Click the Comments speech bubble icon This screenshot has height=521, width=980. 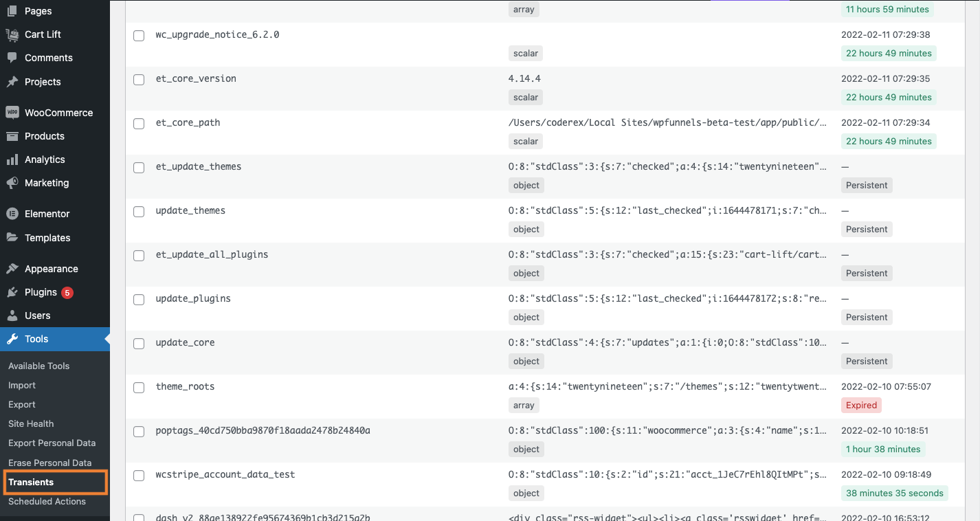(x=12, y=58)
